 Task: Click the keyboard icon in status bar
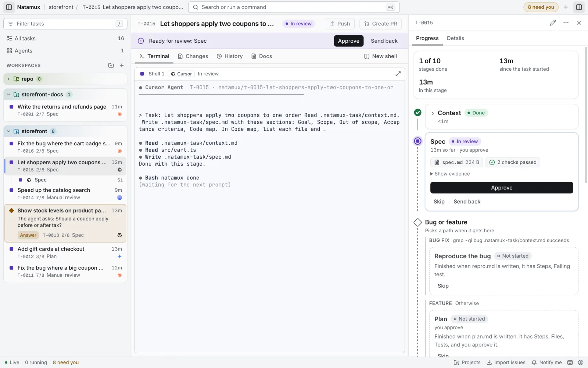coord(570,362)
